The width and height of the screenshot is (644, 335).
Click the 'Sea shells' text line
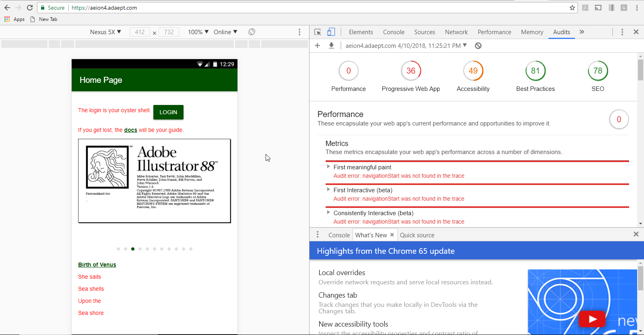pos(91,289)
